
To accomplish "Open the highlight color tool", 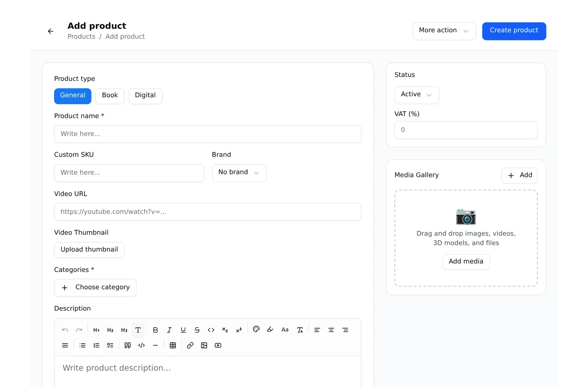I will point(270,329).
